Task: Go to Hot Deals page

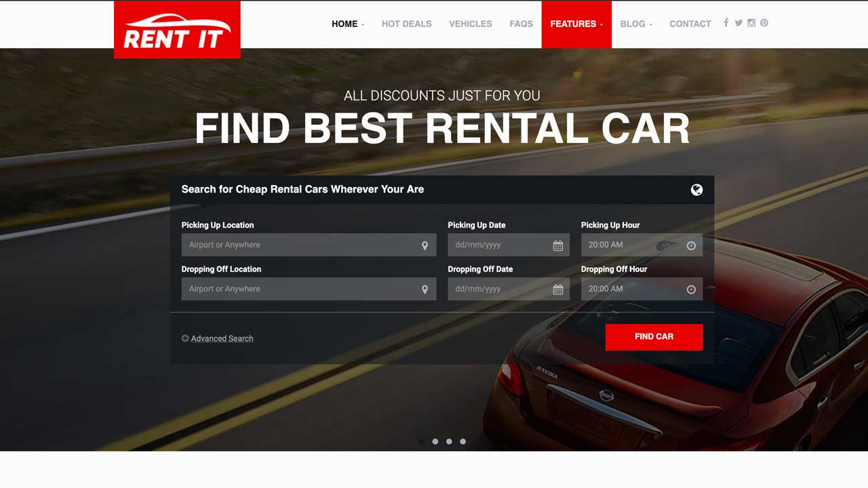Action: click(407, 24)
